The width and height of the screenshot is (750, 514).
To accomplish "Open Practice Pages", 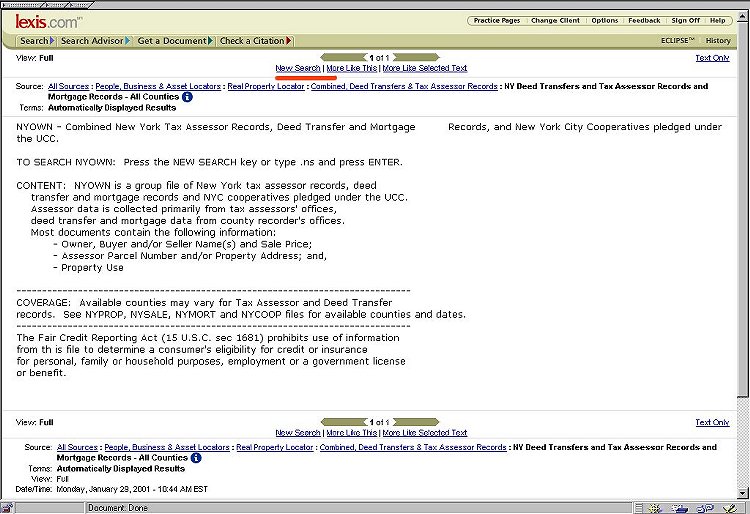I will tap(496, 21).
